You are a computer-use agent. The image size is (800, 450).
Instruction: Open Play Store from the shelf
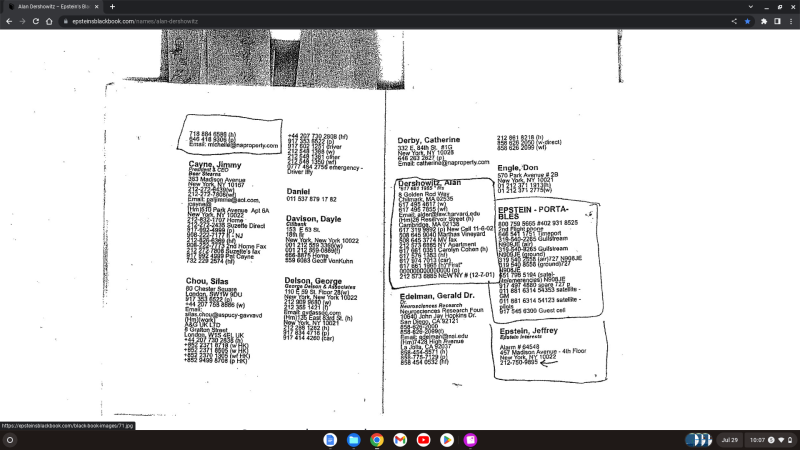(x=447, y=440)
